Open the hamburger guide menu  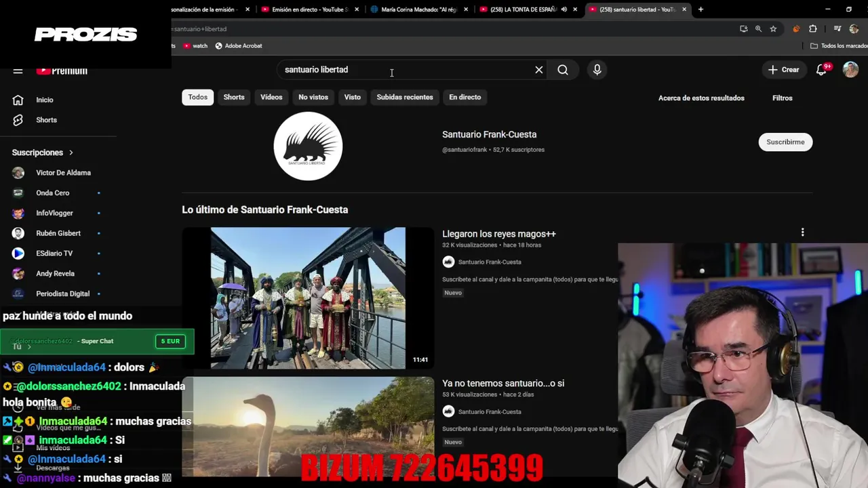point(18,71)
